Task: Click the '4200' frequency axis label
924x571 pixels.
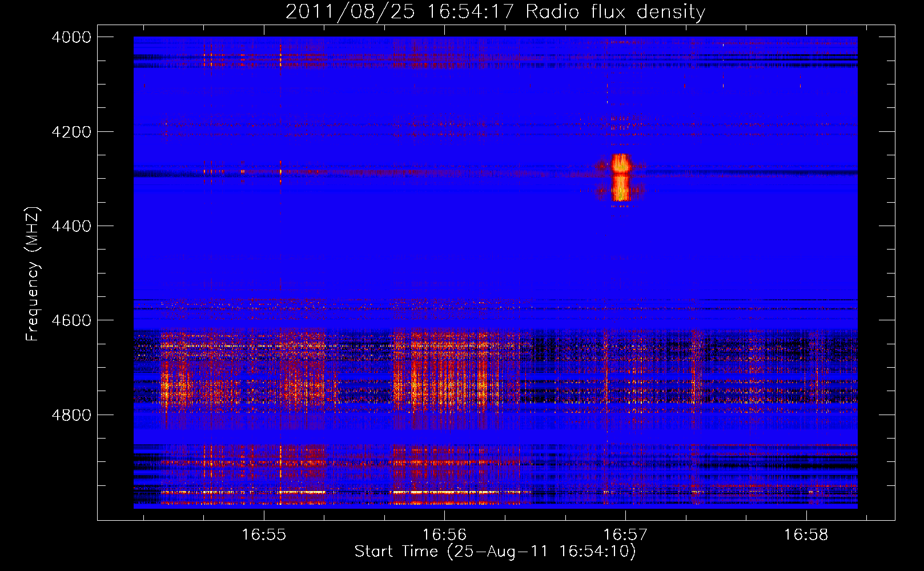Action: 71,132
